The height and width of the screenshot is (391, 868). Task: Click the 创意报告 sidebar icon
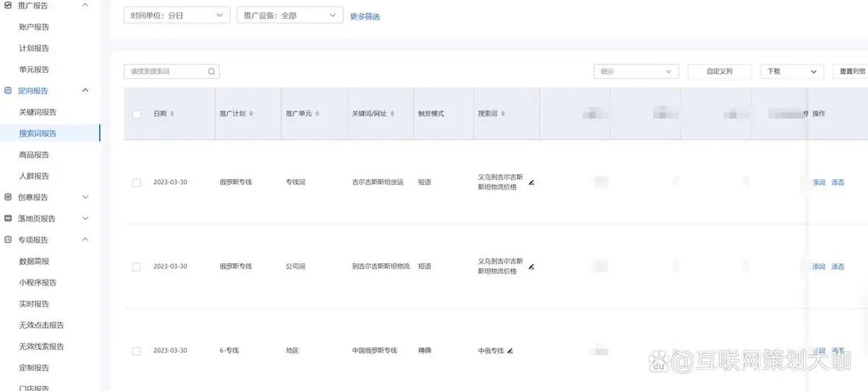point(8,197)
